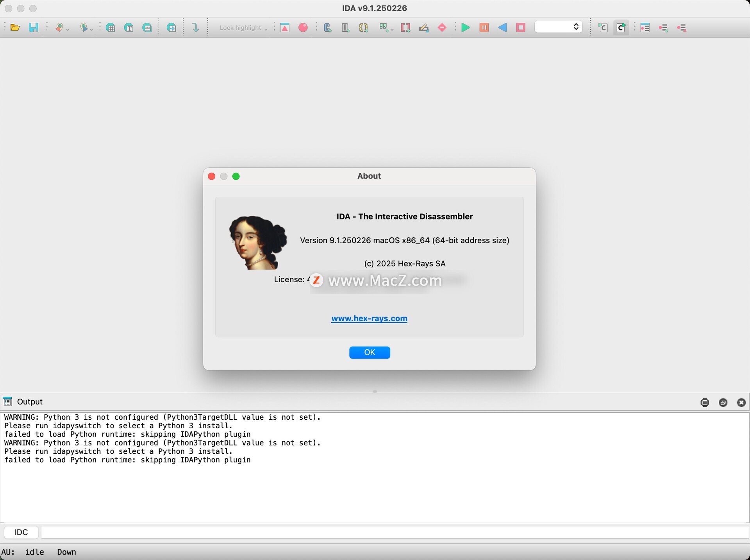Expand the jump forward history dropdown

(92, 29)
